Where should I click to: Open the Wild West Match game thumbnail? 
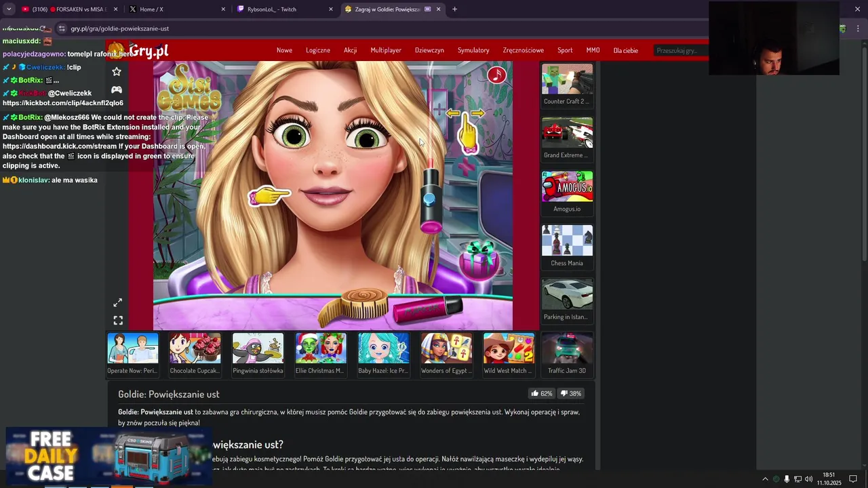509,354
